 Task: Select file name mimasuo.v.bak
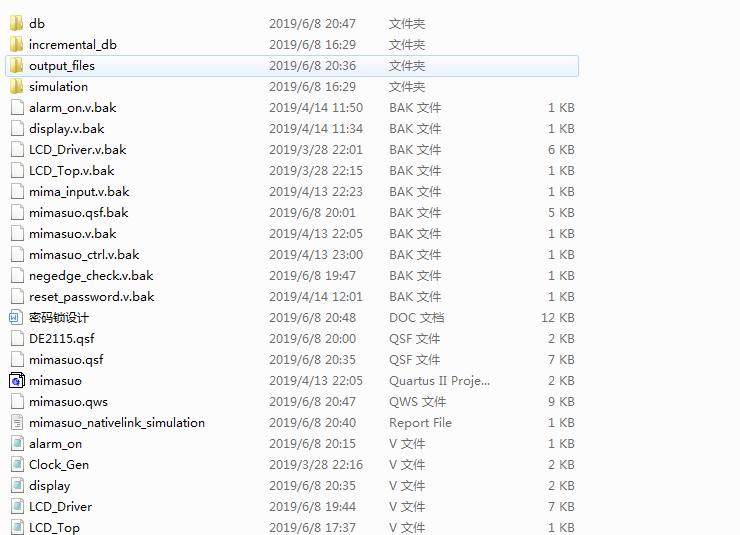(73, 234)
